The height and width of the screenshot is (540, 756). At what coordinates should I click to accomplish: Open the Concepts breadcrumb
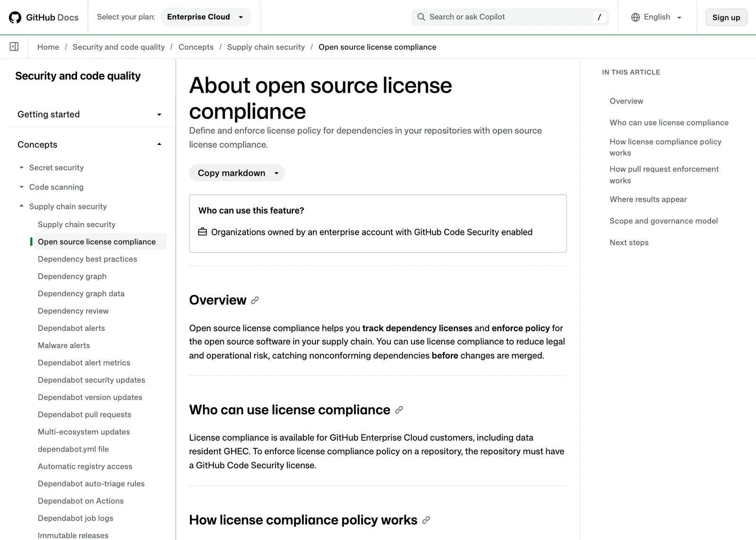tap(196, 47)
